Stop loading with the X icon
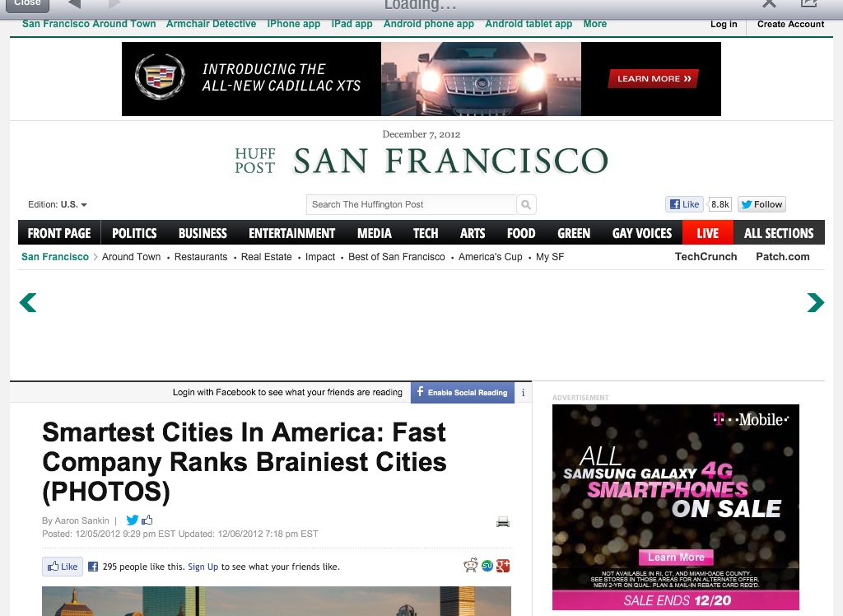Image resolution: width=843 pixels, height=616 pixels. pos(770,4)
